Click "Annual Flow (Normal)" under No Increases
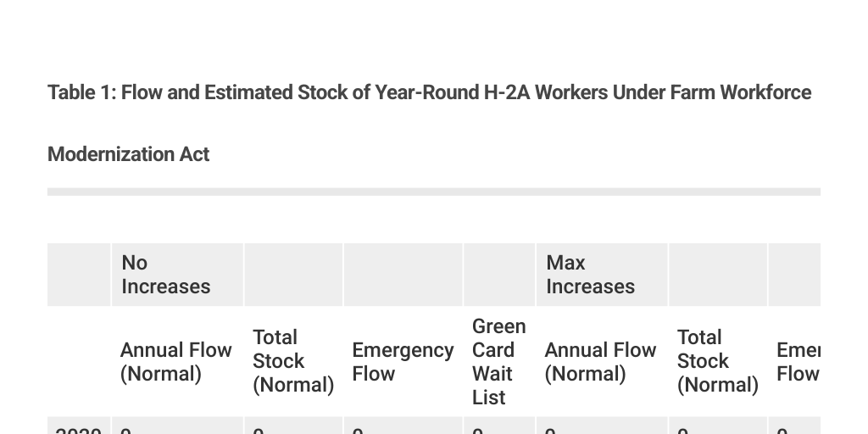 [x=176, y=362]
